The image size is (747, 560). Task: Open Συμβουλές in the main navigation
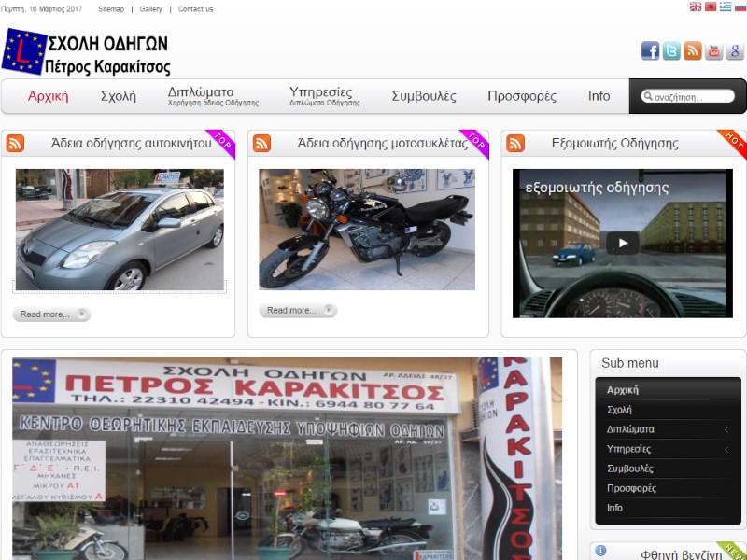pyautogui.click(x=424, y=96)
